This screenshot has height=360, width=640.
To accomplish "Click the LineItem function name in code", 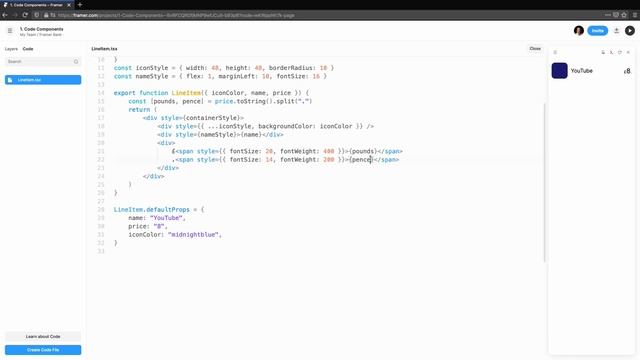I will coord(186,93).
